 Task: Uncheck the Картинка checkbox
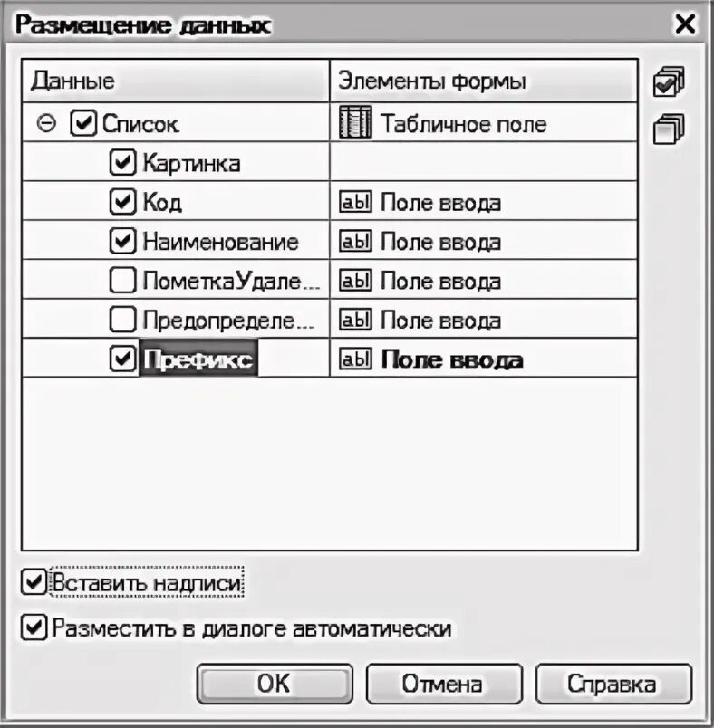[x=122, y=162]
